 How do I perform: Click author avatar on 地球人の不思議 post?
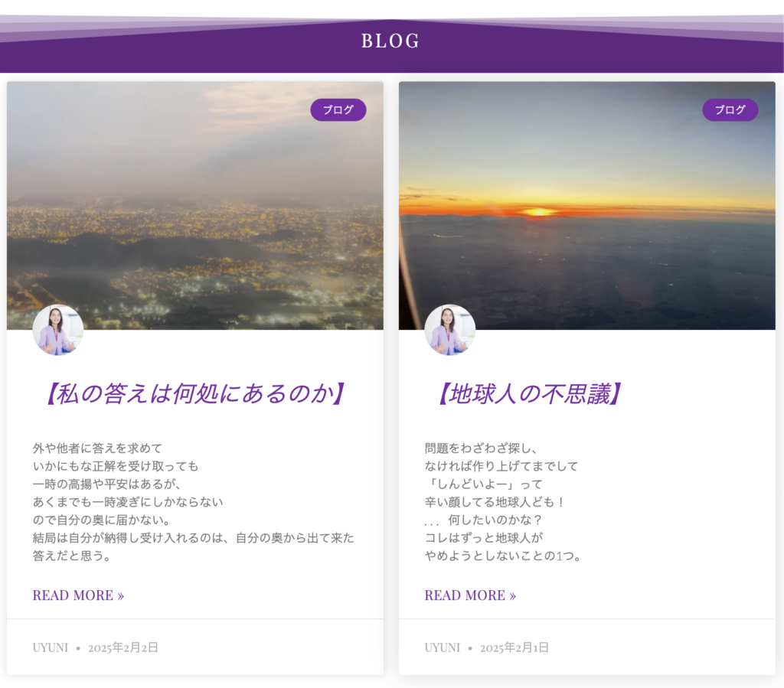tap(450, 330)
